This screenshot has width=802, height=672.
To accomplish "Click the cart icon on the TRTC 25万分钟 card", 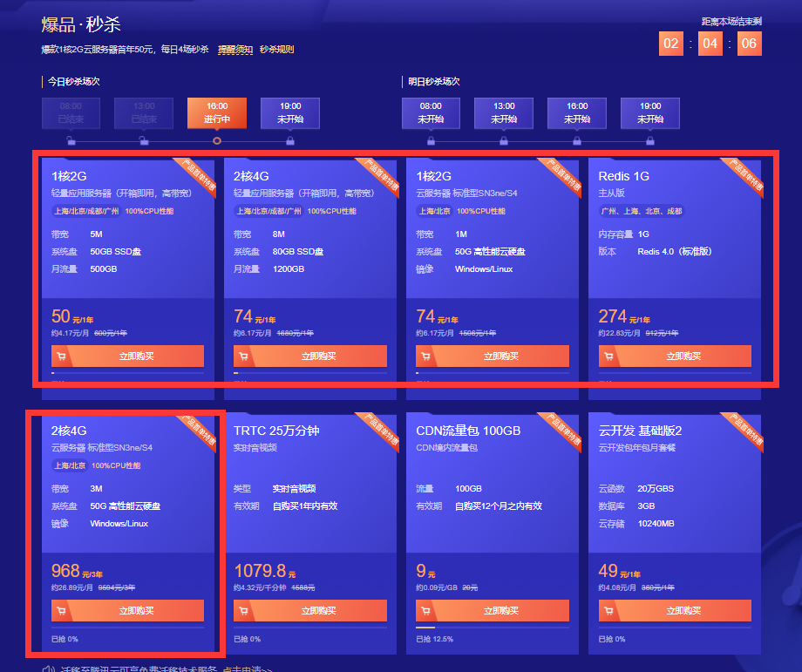I will click(243, 610).
